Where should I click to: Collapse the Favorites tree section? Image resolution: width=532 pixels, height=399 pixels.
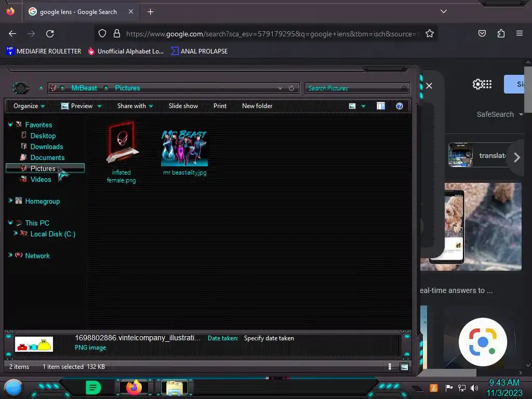click(10, 125)
